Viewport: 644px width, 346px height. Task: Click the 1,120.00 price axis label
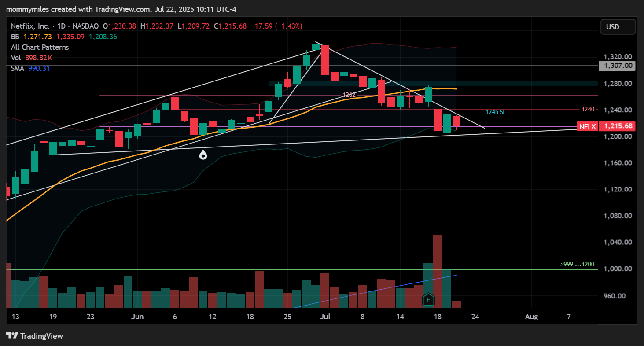[618, 189]
